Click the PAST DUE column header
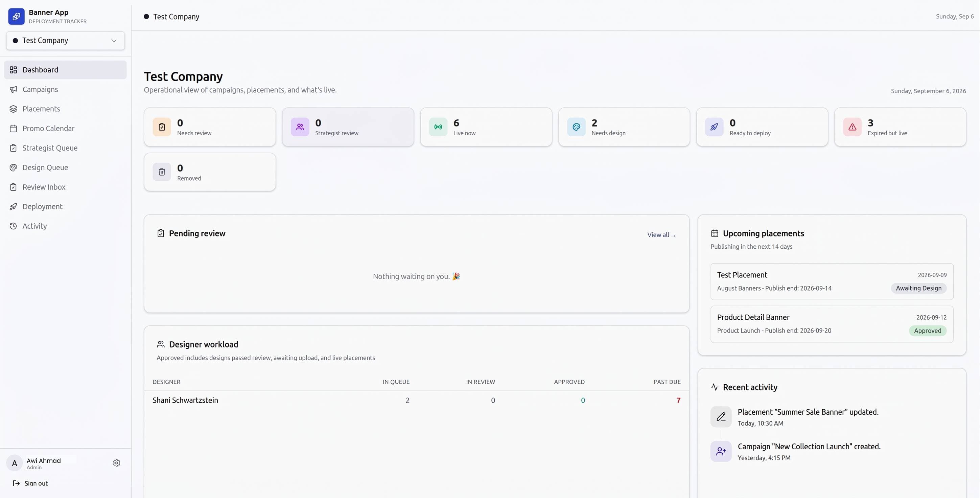Viewport: 980px width, 498px height. click(667, 382)
